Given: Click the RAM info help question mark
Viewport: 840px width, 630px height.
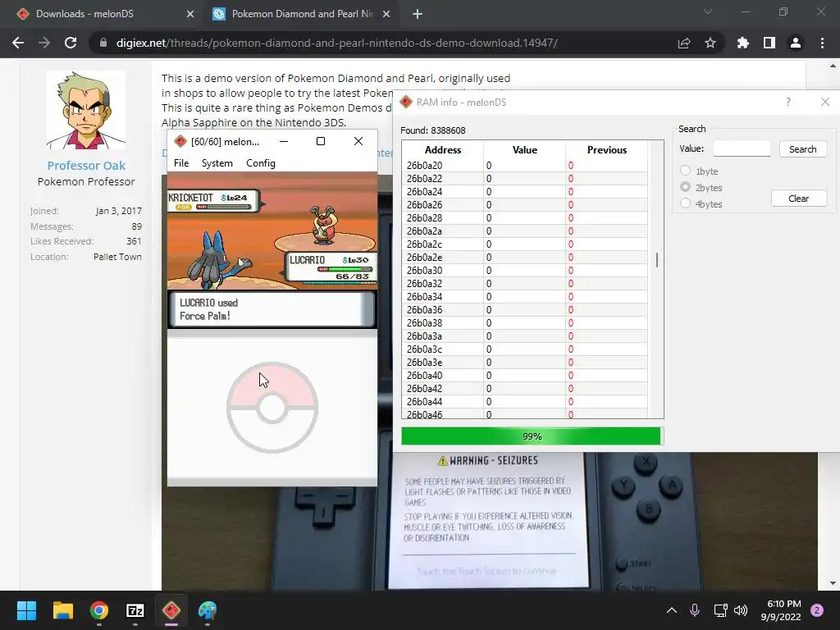Looking at the screenshot, I should tap(788, 102).
